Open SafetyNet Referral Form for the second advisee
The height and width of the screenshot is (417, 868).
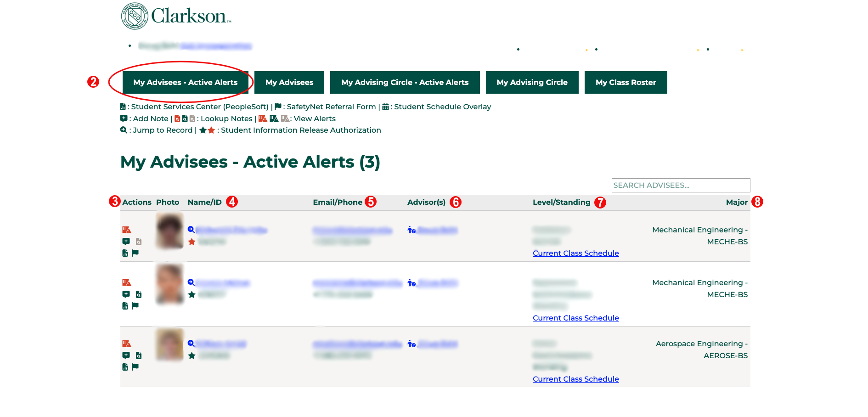pyautogui.click(x=135, y=305)
